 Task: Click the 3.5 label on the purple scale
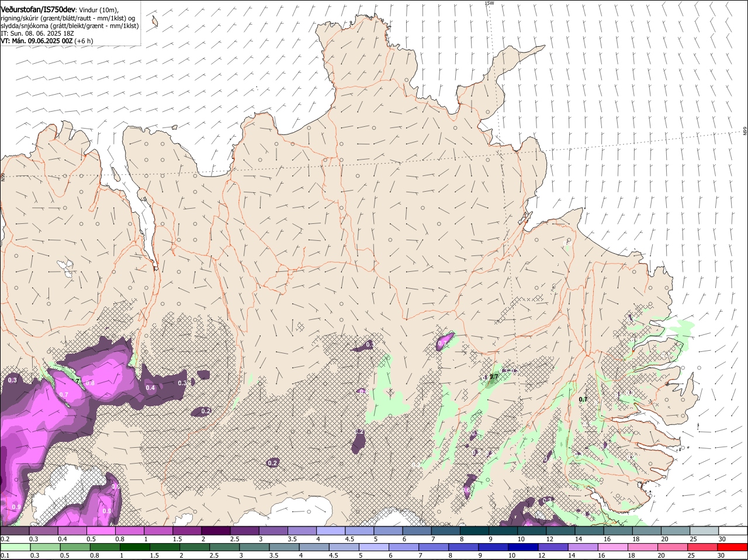292,539
